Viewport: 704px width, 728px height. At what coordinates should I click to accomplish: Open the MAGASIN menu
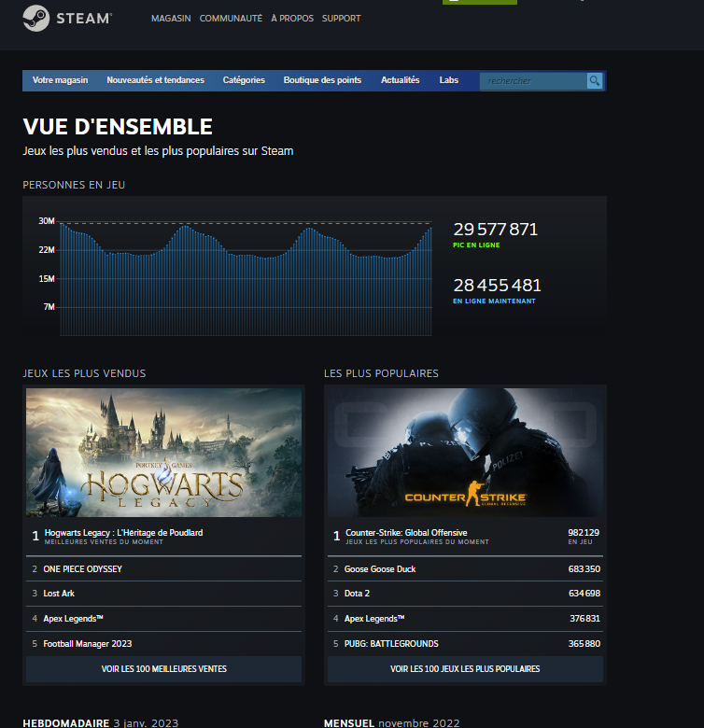pos(171,19)
